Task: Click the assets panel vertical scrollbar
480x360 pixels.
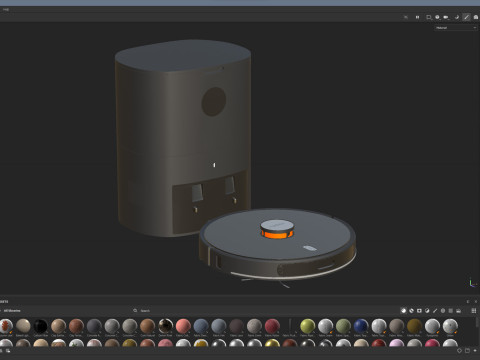Action: (x=477, y=322)
